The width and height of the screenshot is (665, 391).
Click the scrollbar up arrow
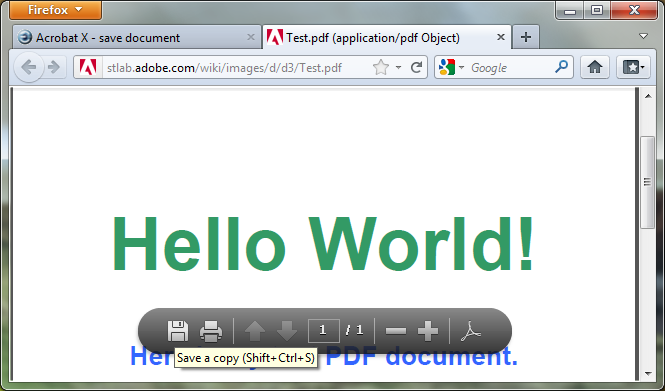tap(648, 96)
